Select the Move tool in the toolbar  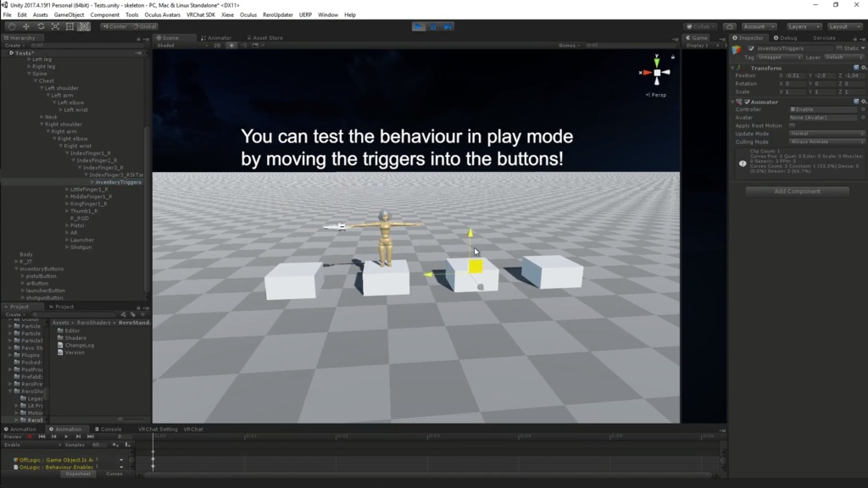pyautogui.click(x=26, y=26)
